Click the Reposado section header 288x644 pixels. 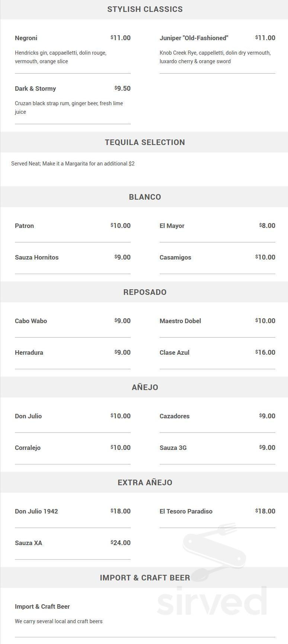click(x=145, y=292)
